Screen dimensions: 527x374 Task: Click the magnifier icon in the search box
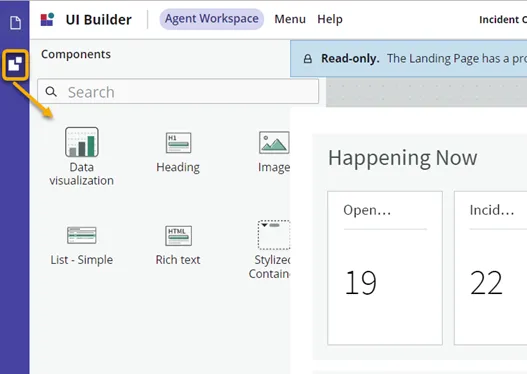[x=51, y=92]
